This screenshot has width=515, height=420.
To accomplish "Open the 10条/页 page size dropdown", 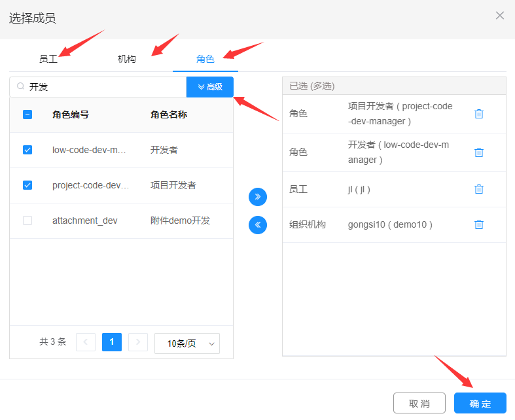I will coord(187,343).
